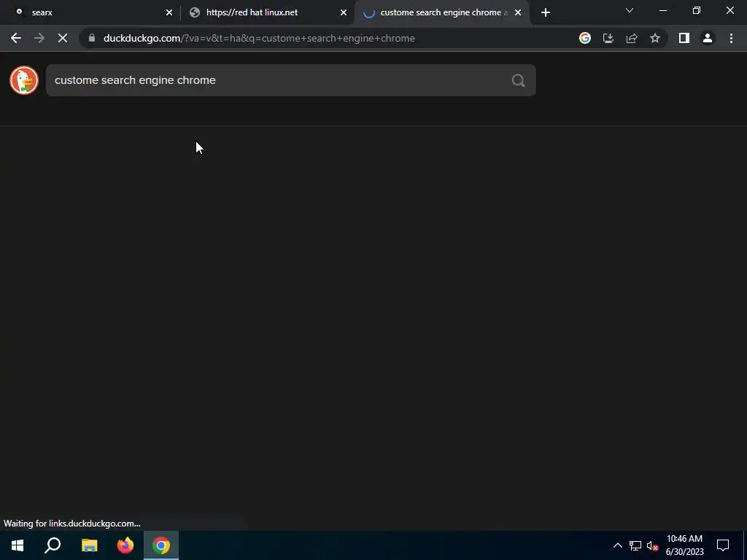Go back using the browser back arrow
The height and width of the screenshot is (560, 747).
pyautogui.click(x=16, y=38)
